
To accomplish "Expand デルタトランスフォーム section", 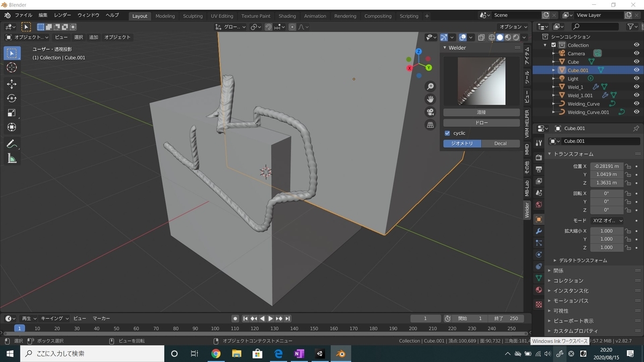I will tap(582, 260).
